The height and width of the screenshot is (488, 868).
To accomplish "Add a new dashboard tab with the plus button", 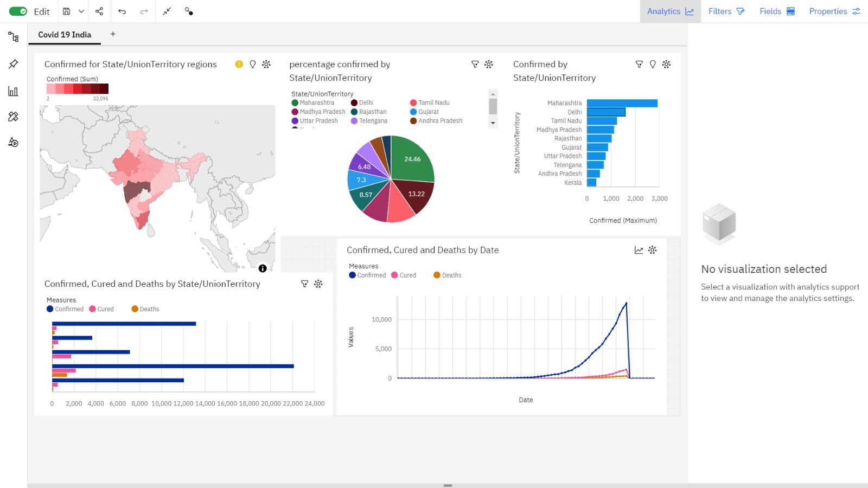I will tap(113, 34).
